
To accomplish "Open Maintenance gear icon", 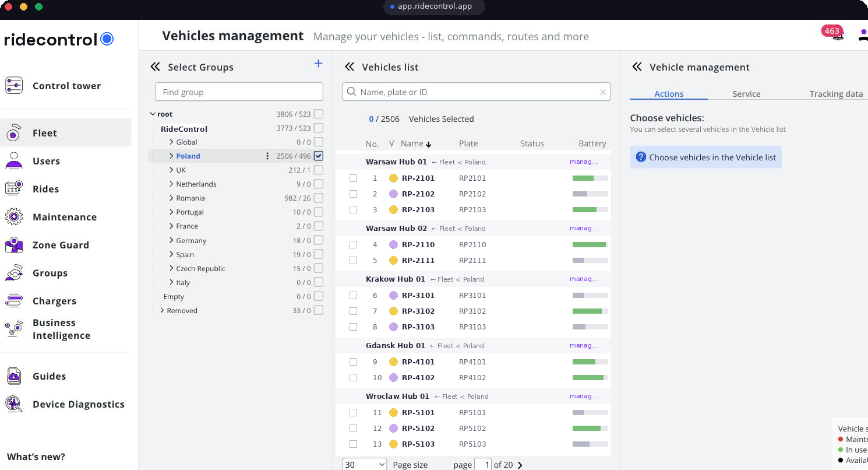I will [13, 217].
